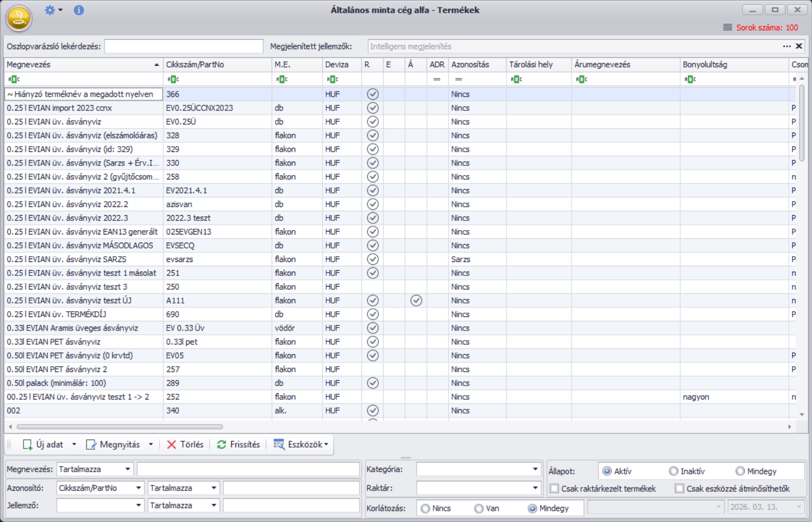The height and width of the screenshot is (522, 812).
Task: Click the blue info icon
Action: coord(79,10)
